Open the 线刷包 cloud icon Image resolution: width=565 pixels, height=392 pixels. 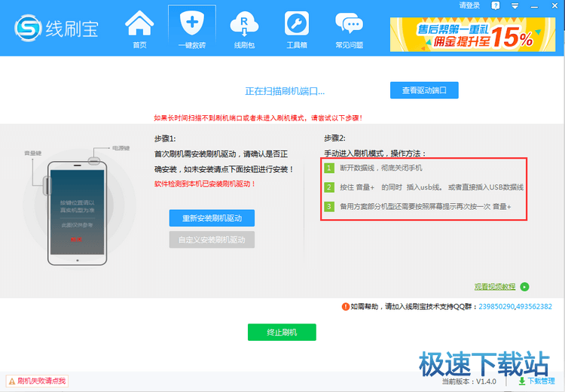click(x=245, y=29)
